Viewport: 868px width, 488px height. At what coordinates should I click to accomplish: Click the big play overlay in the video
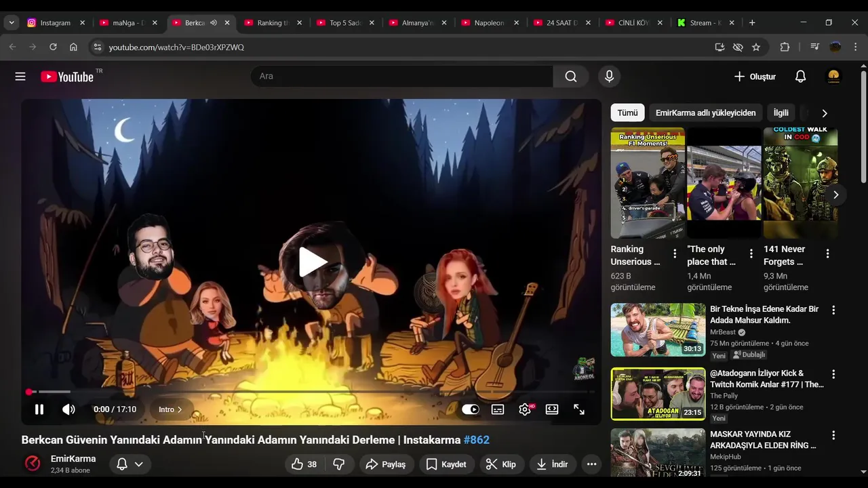(312, 262)
